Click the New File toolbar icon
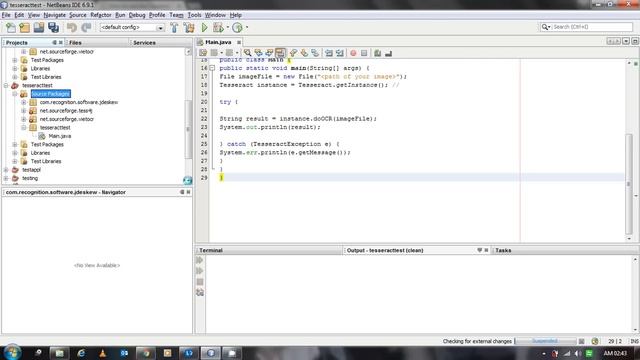The height and width of the screenshot is (360, 640). 11,27
